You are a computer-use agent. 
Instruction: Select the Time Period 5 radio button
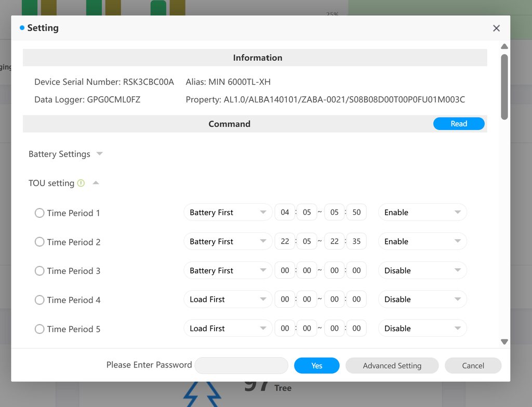pyautogui.click(x=39, y=329)
